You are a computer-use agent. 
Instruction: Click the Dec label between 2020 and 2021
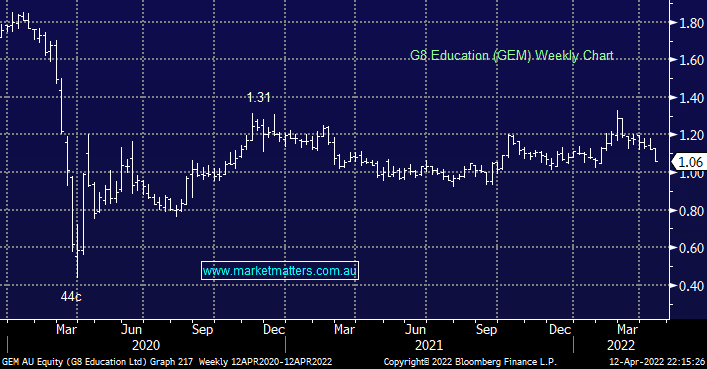[274, 330]
